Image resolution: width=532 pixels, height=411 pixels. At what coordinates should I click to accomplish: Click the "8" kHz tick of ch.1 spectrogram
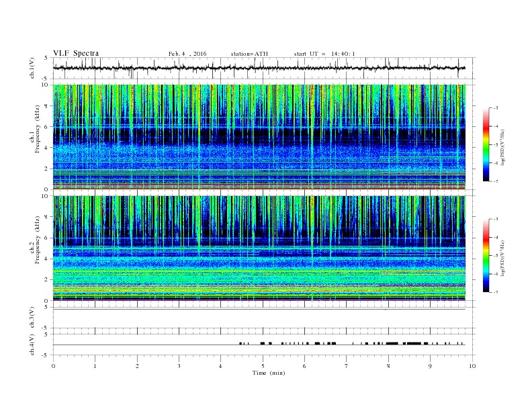coord(46,106)
